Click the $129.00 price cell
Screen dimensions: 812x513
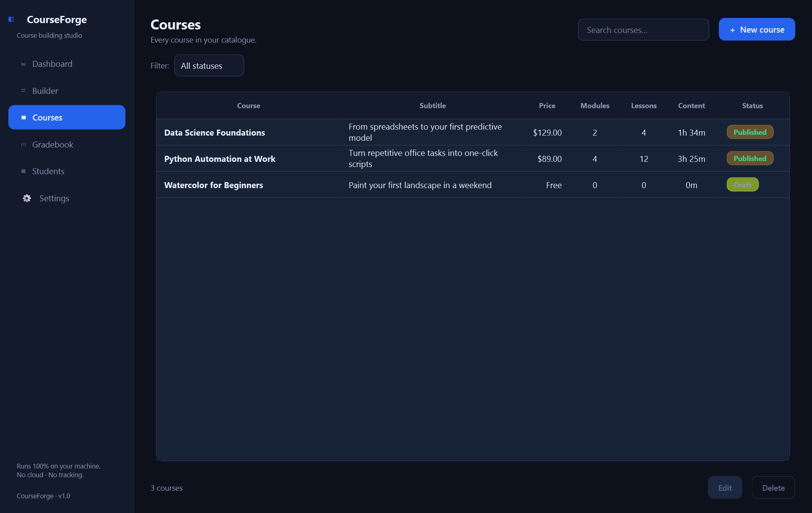[547, 133]
